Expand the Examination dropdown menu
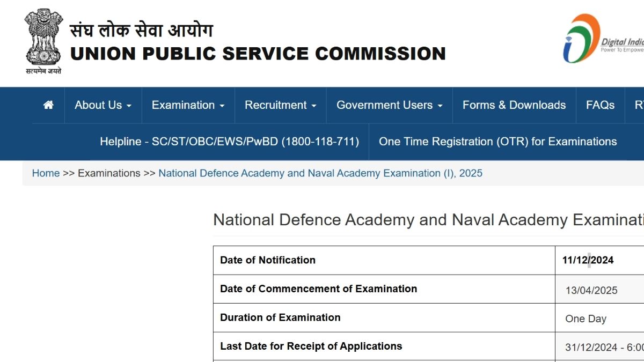 click(188, 105)
